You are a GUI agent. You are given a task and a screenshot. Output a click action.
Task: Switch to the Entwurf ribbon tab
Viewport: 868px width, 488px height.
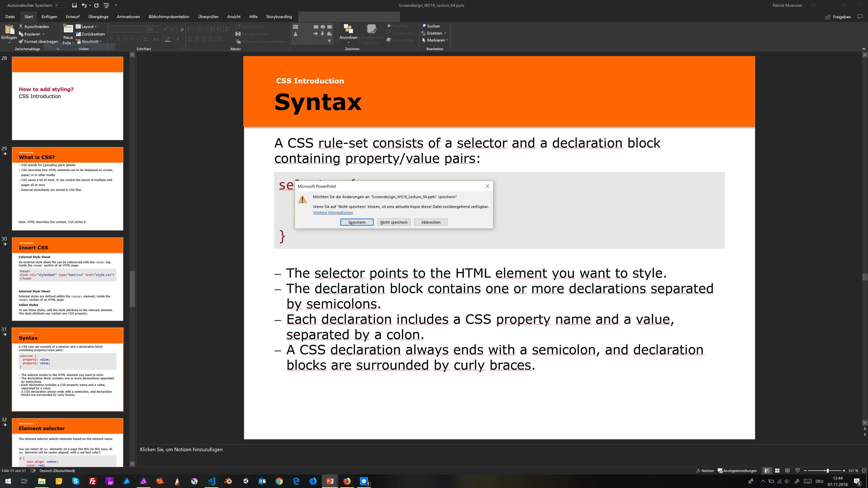(x=72, y=16)
